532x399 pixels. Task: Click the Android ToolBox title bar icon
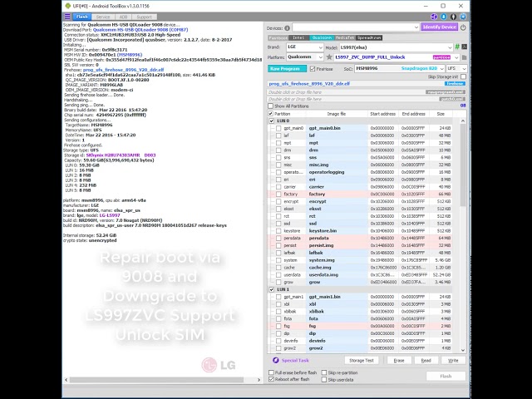pos(68,6)
